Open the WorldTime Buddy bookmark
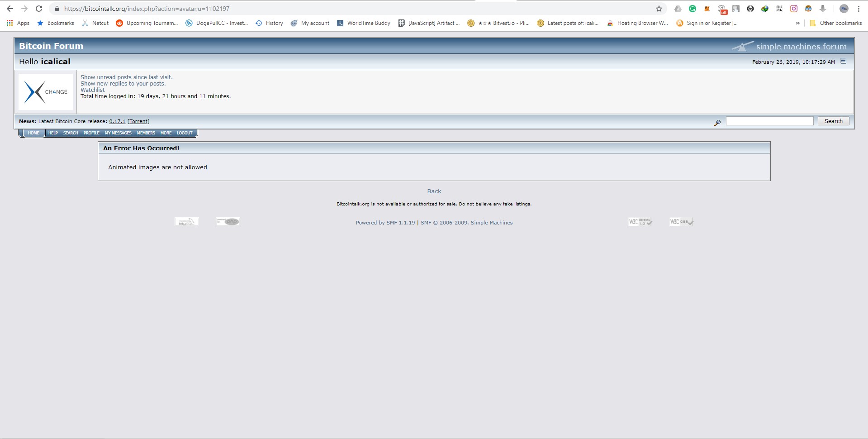The image size is (868, 439). tap(363, 23)
